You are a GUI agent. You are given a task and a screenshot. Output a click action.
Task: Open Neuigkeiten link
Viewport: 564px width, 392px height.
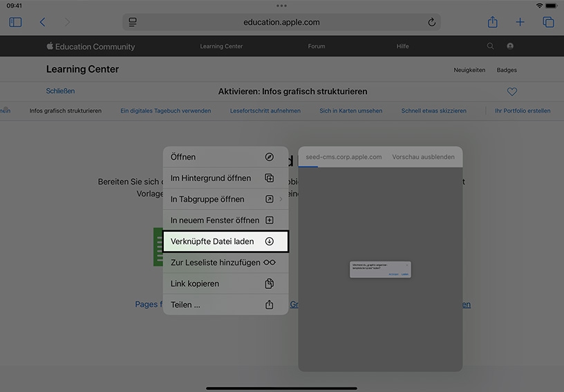click(469, 70)
